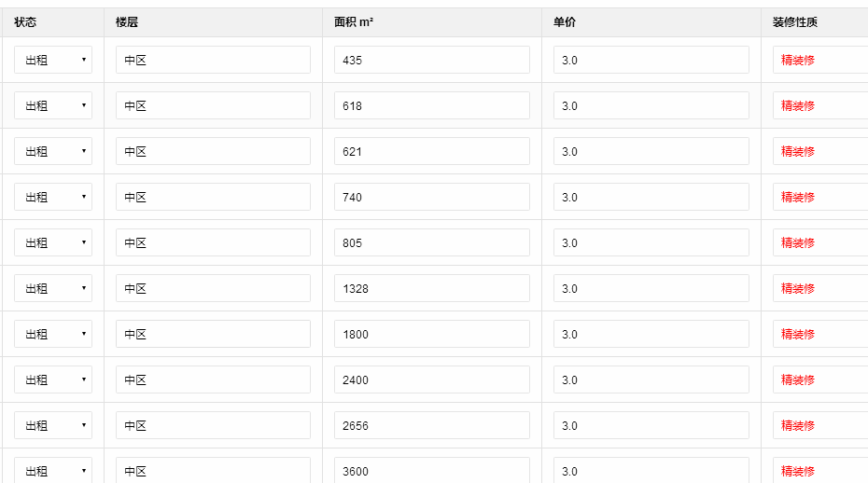Click the area field with value 2656
Viewport: 868px width, 483px height.
pos(431,425)
